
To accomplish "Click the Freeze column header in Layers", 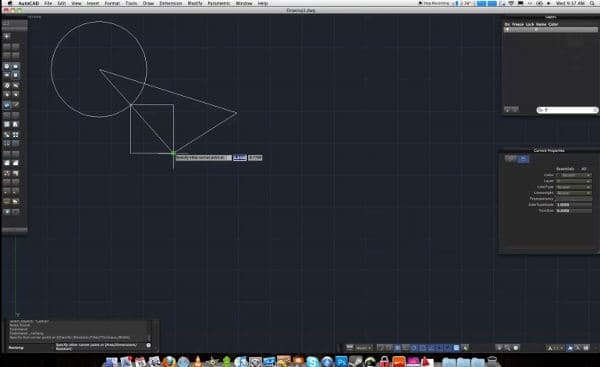I will [x=518, y=24].
